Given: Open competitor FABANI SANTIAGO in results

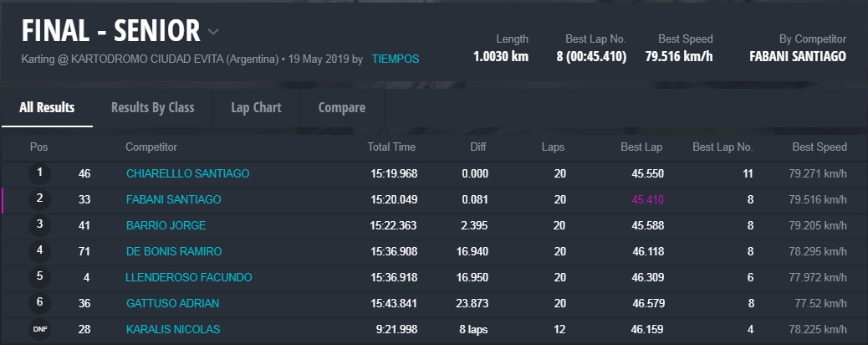Looking at the screenshot, I should 174,200.
